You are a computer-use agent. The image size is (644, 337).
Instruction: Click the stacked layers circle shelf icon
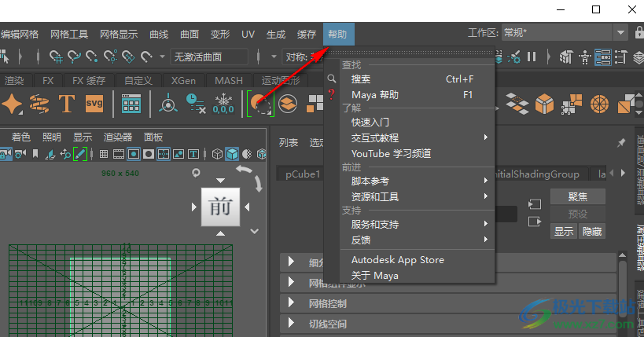(x=288, y=104)
